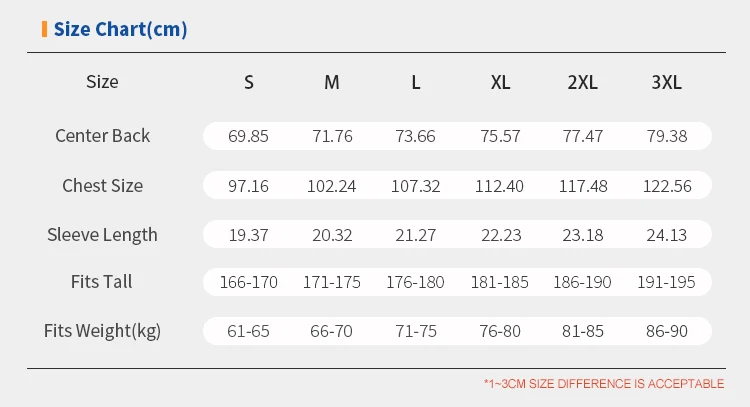
Task: Select the M size column header
Action: 332,82
